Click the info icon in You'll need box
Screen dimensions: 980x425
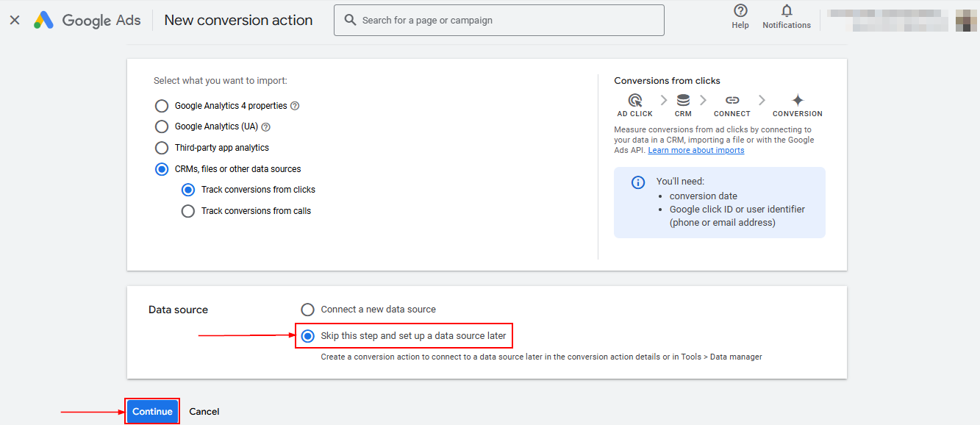click(638, 182)
